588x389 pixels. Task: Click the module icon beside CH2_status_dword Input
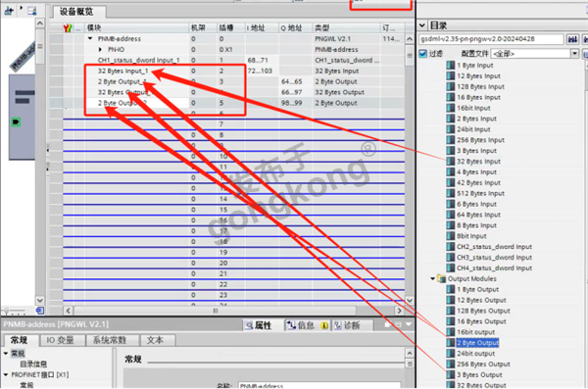tap(451, 247)
